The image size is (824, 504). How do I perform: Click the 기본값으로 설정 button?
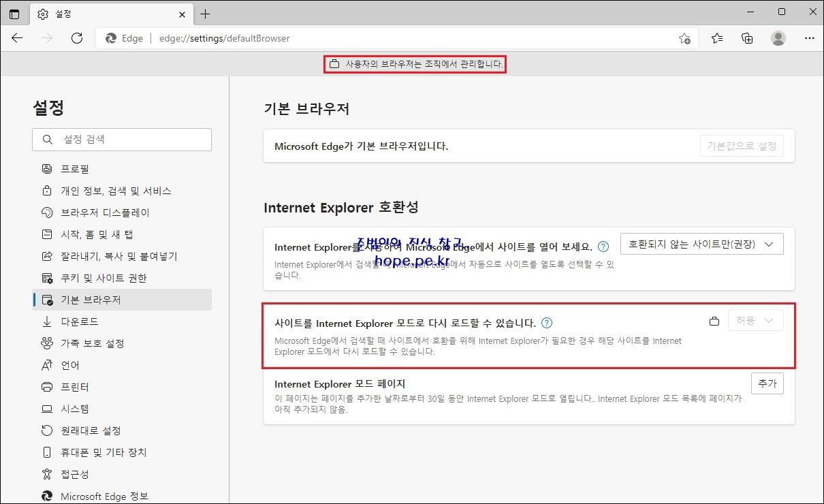[742, 146]
